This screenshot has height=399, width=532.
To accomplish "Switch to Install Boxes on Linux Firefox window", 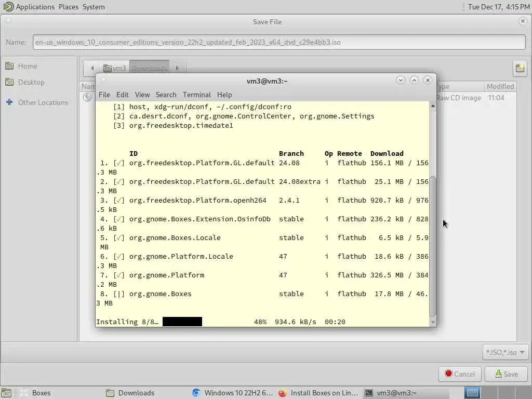I will [318, 393].
